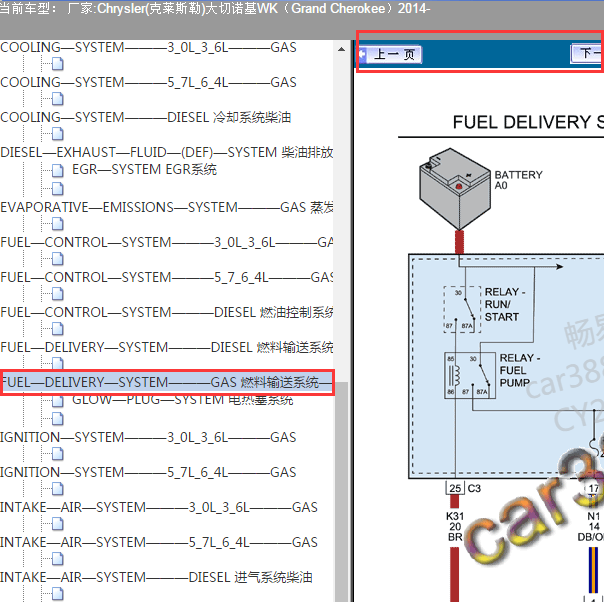Open page icon directly below the EGR—SYSTEM row
This screenshot has width=604, height=602.
click(x=57, y=189)
